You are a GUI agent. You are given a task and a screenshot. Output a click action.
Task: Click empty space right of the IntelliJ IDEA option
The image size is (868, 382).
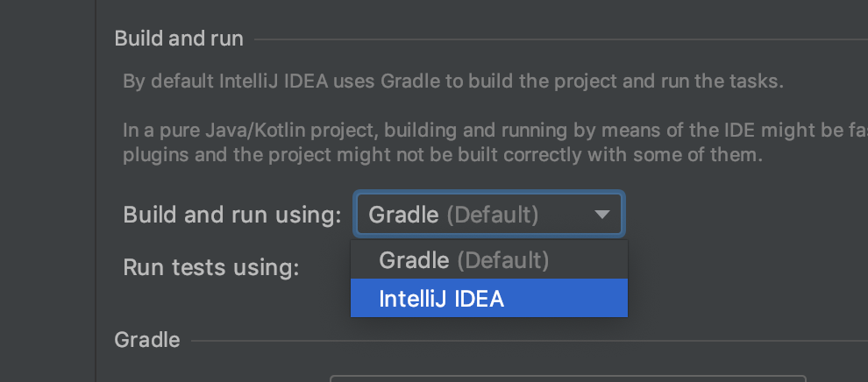[570, 299]
